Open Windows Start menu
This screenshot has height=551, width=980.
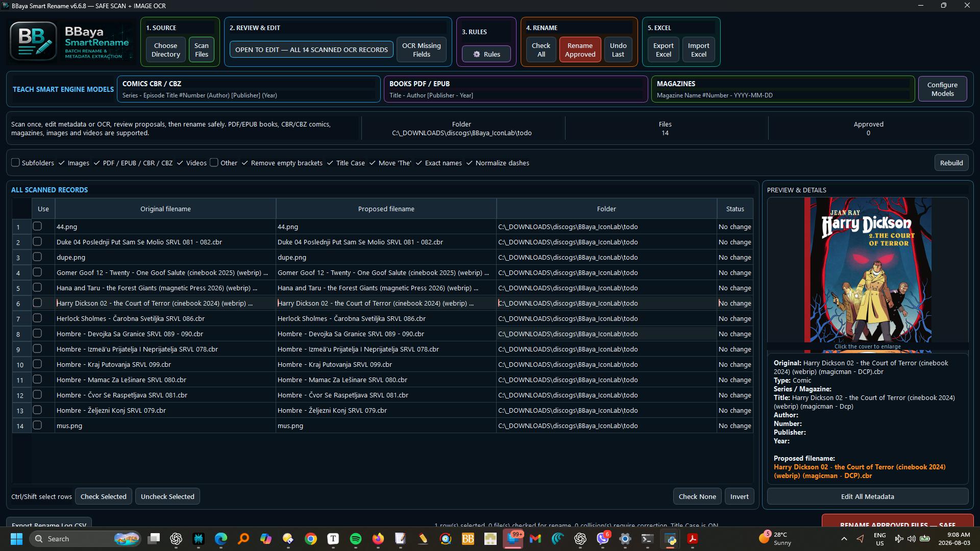pos(16,539)
